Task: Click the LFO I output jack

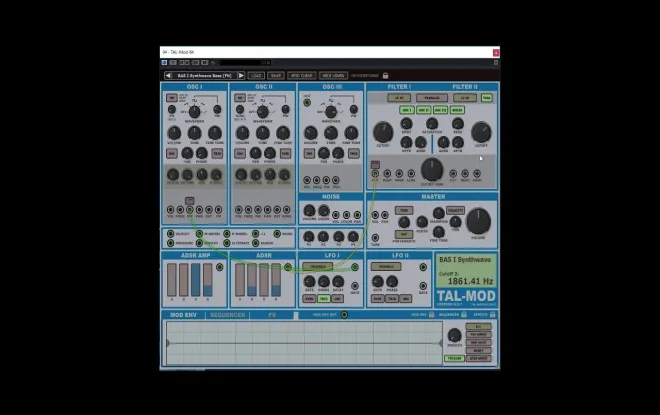Action: 355,267
